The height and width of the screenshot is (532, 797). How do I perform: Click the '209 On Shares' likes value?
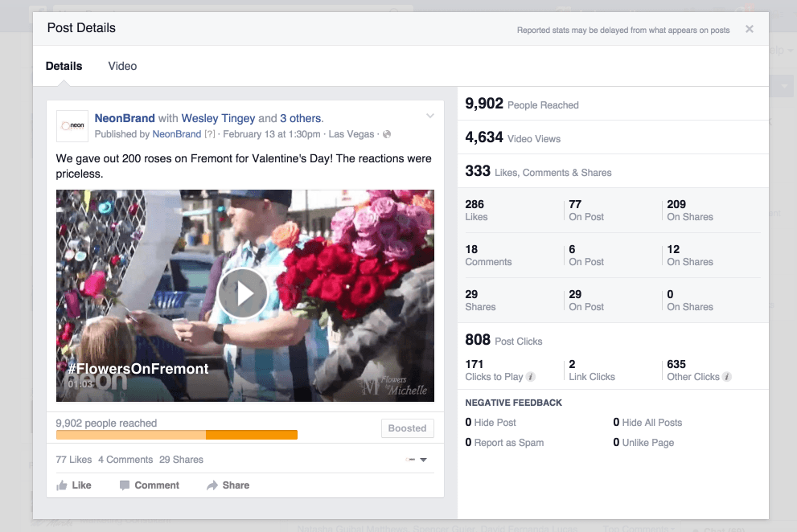coord(690,211)
